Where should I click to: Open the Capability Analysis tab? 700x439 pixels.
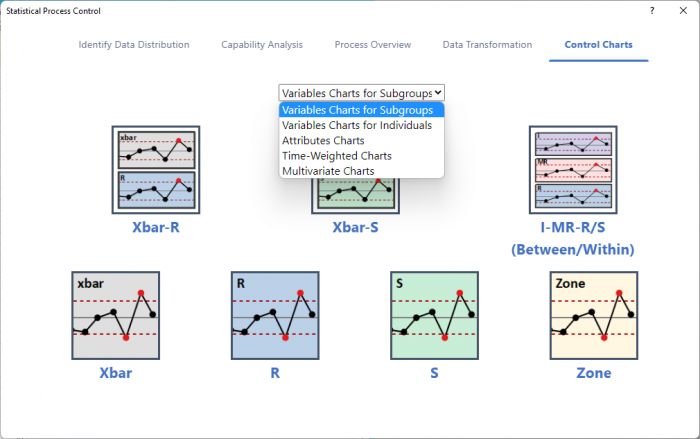262,45
